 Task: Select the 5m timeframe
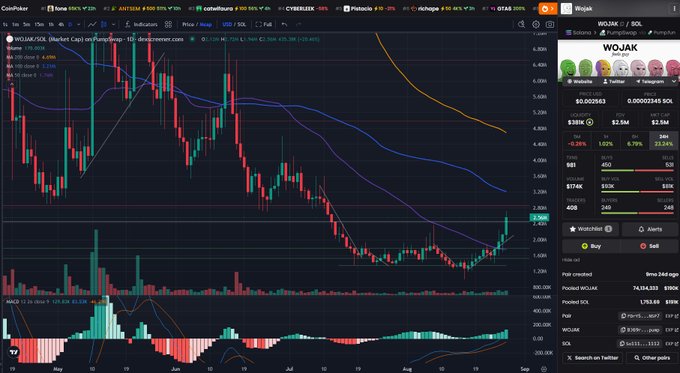27,25
